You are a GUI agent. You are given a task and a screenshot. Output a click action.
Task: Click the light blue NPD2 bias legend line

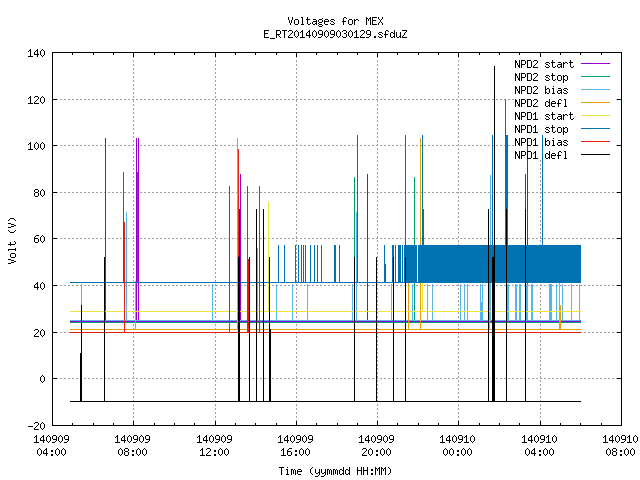(595, 89)
